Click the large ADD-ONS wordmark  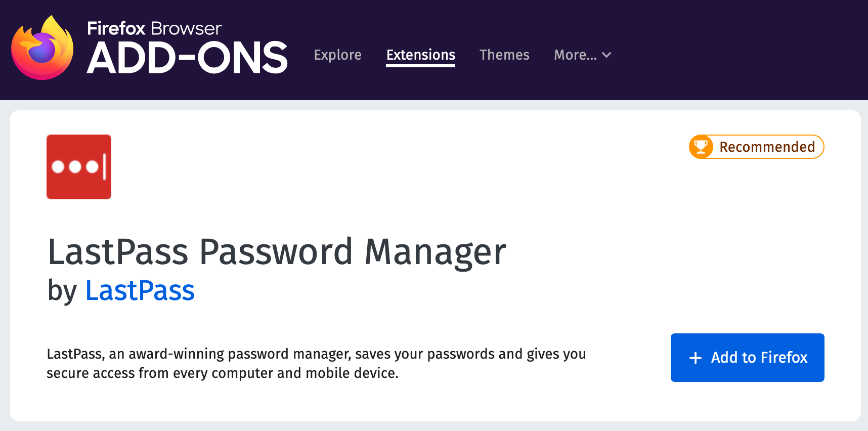pos(187,58)
